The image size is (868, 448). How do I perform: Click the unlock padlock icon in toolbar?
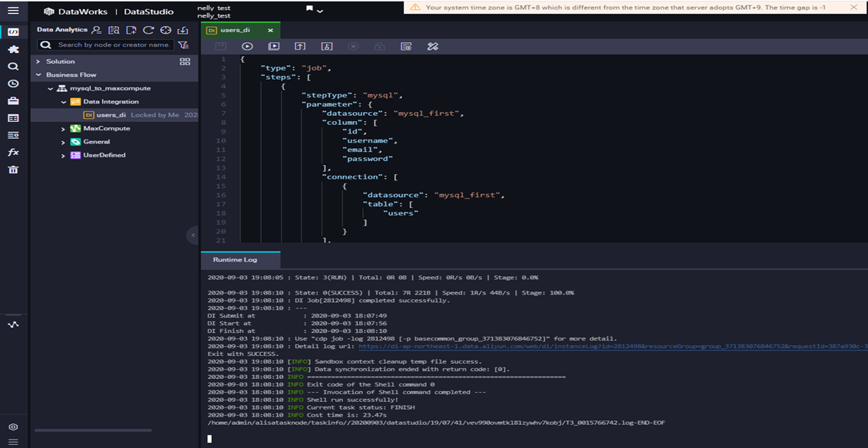[380, 47]
